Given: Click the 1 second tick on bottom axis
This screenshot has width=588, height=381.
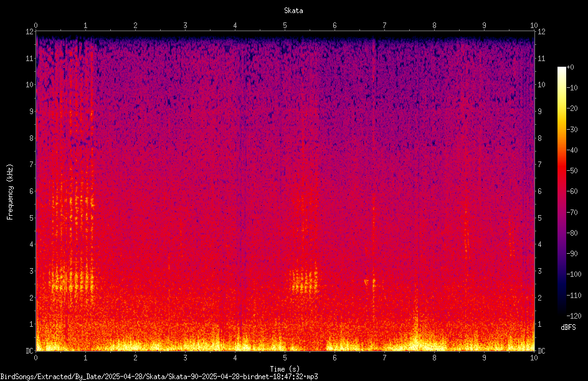Looking at the screenshot, I should [85, 358].
